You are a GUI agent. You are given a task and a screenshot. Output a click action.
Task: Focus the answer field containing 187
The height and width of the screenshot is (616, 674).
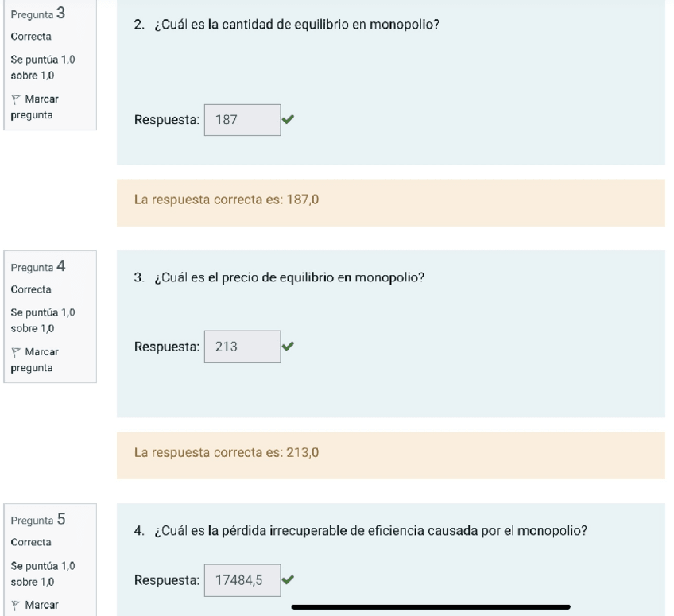[242, 120]
